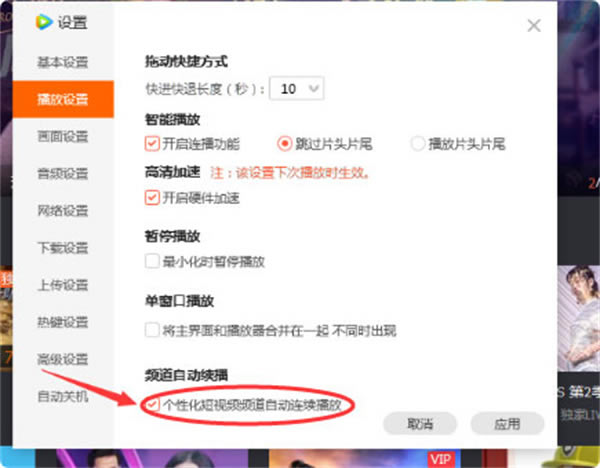600x468 pixels.
Task: Toggle the 开启连播功能 checkbox
Action: click(152, 143)
